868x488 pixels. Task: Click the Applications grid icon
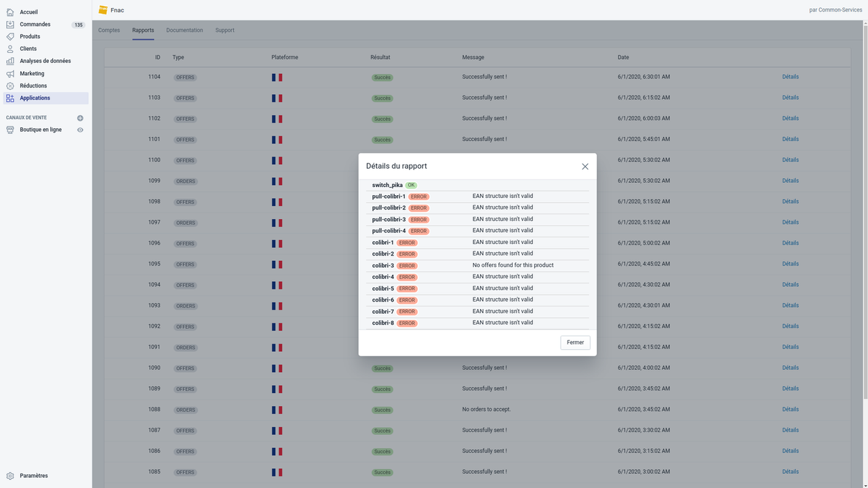click(x=10, y=98)
